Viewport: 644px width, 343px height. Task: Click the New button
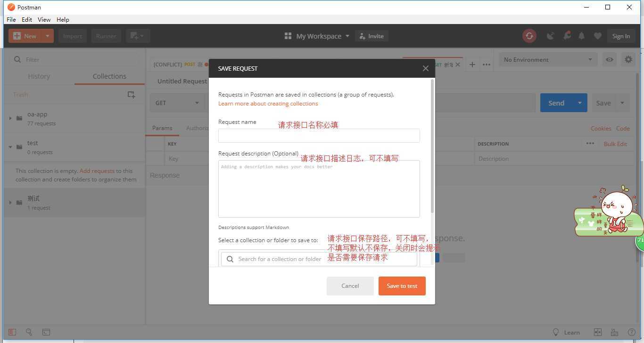point(25,36)
